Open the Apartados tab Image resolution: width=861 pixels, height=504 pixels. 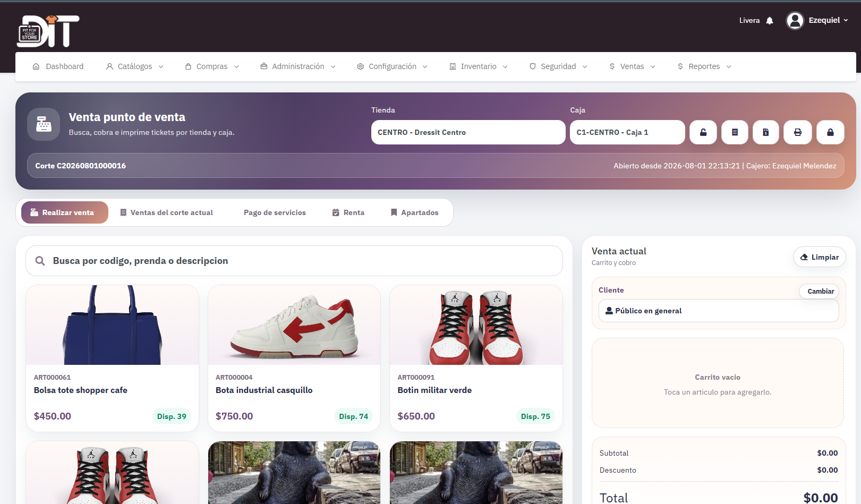pyautogui.click(x=415, y=212)
